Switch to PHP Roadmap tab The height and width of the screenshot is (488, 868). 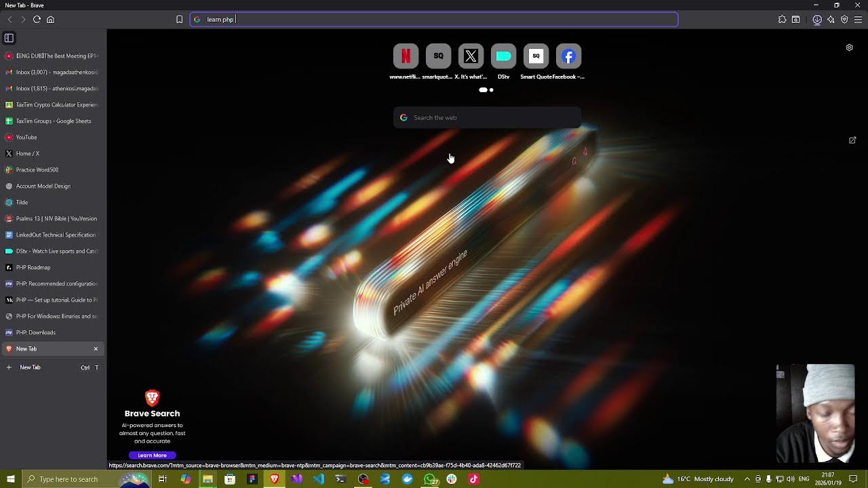[52, 267]
